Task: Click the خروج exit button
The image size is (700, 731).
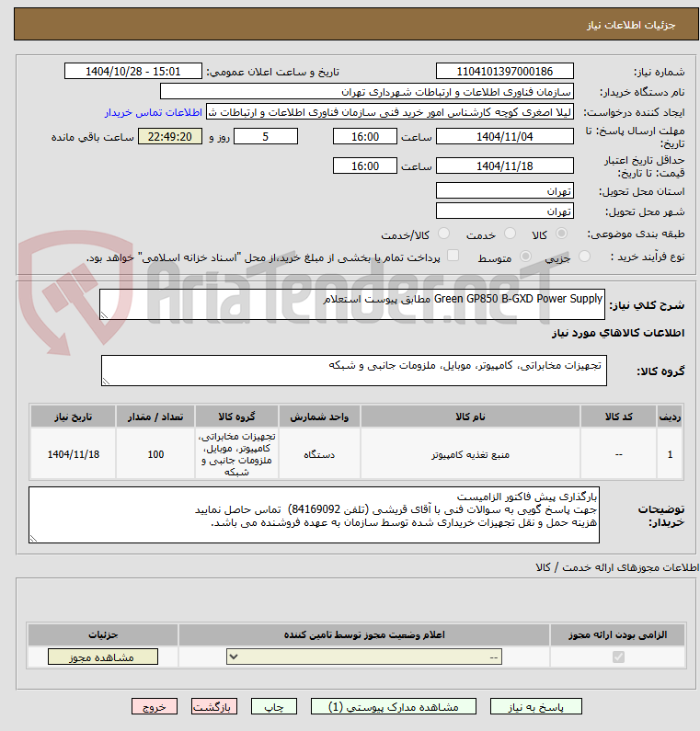Action: click(x=155, y=707)
